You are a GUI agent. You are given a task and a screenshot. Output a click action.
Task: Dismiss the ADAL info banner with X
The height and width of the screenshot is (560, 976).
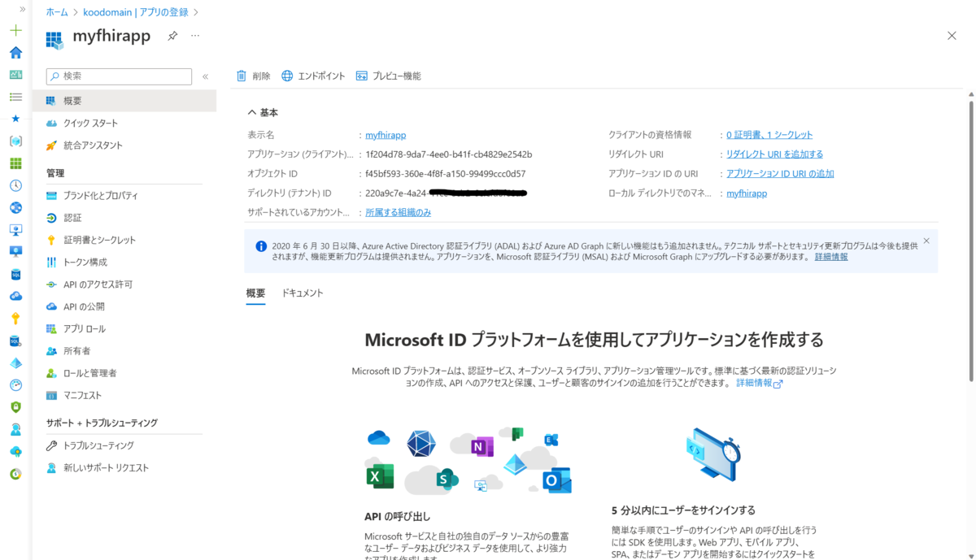pyautogui.click(x=926, y=241)
